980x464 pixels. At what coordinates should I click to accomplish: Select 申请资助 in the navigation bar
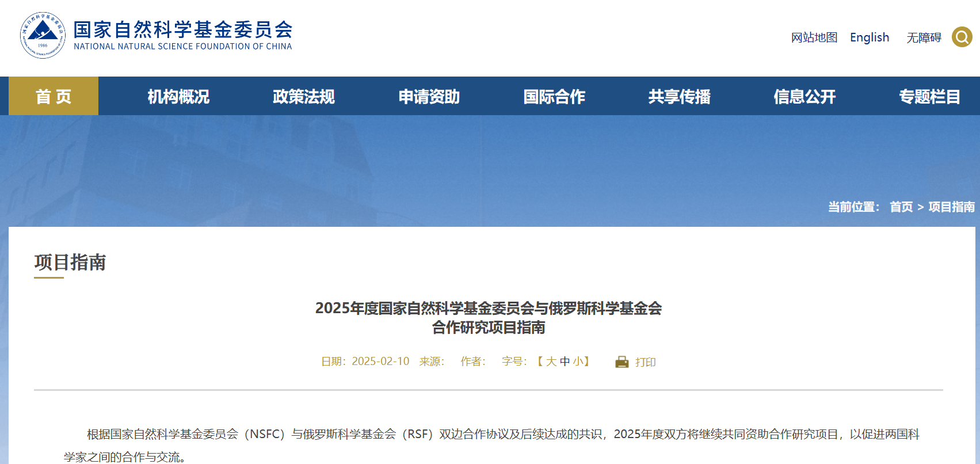[429, 96]
